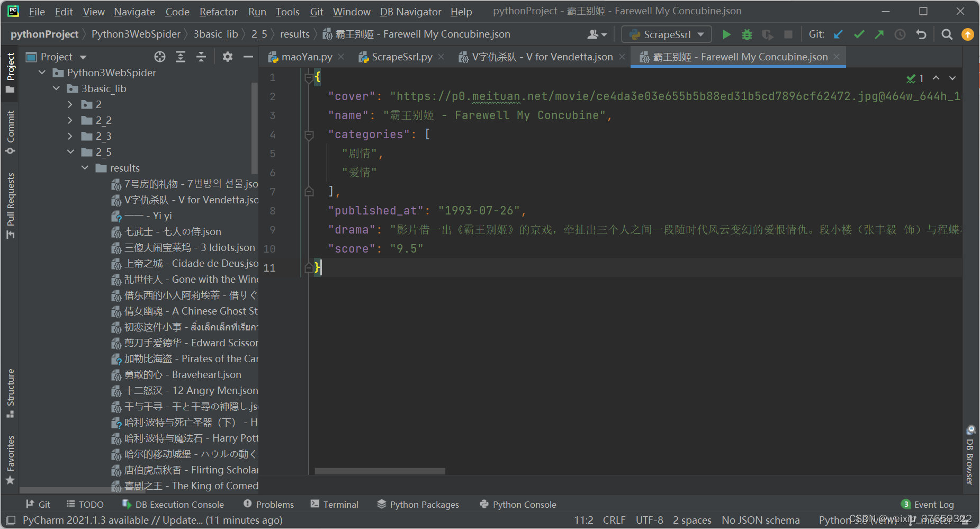
Task: Start debugging with the bug icon
Action: pos(747,34)
